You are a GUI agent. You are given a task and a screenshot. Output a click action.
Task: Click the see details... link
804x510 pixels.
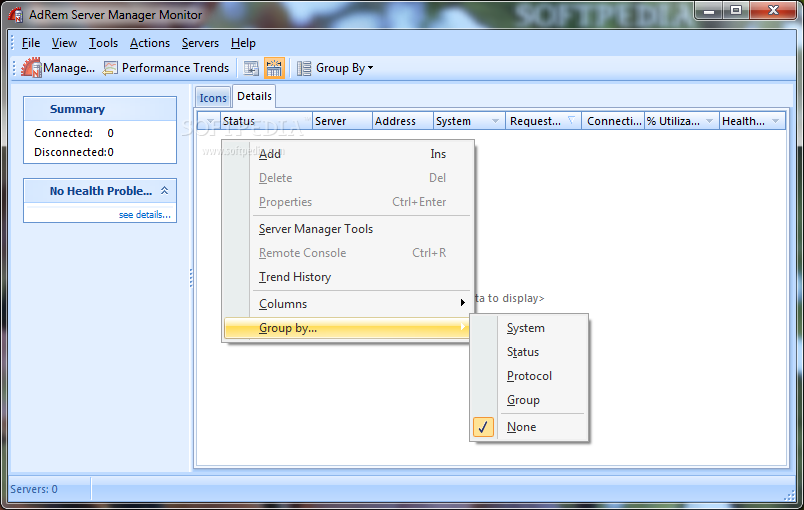145,214
